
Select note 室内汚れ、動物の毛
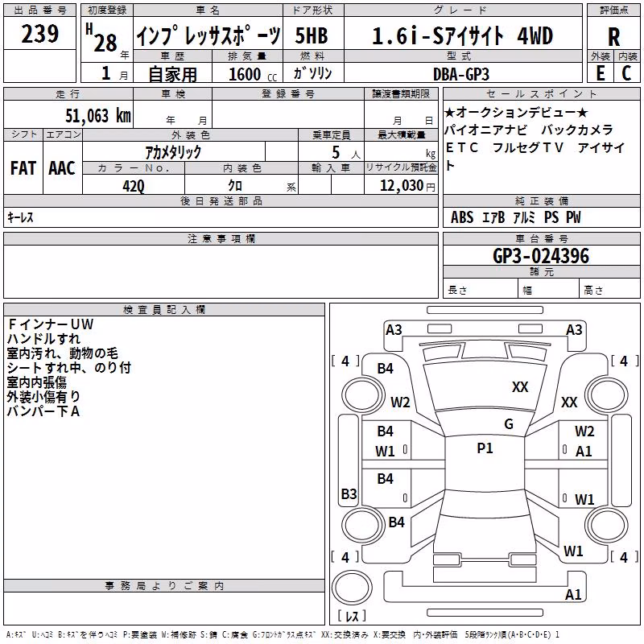[x=63, y=353]
